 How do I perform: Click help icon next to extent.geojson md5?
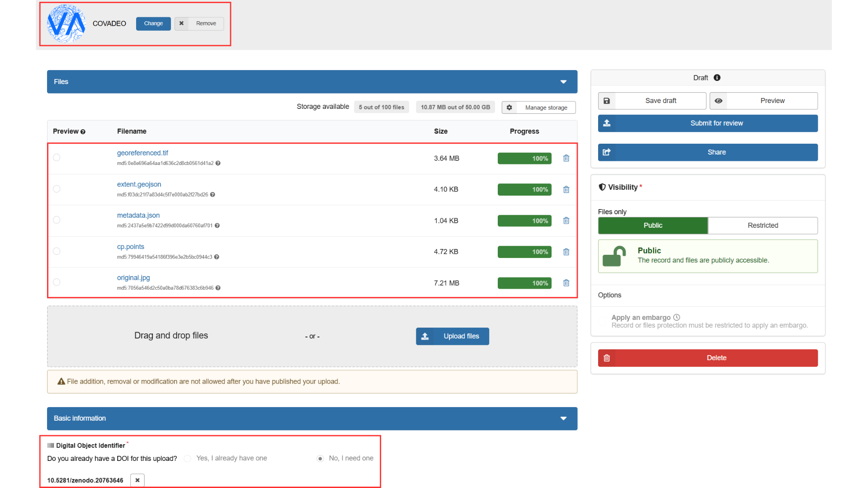pyautogui.click(x=212, y=195)
